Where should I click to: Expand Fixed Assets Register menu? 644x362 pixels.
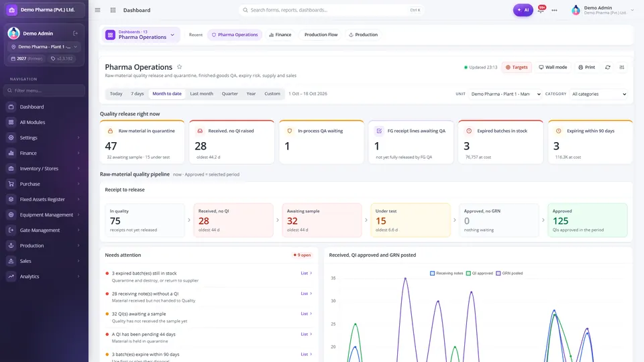click(x=44, y=200)
